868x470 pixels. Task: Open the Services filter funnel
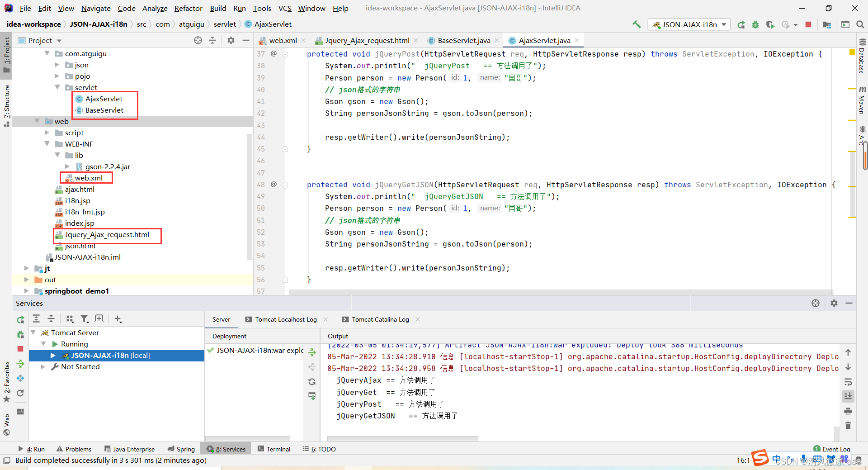pyautogui.click(x=85, y=319)
